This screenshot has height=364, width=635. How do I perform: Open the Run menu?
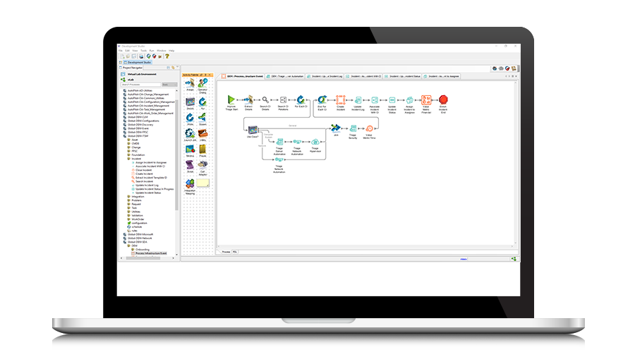(x=151, y=51)
